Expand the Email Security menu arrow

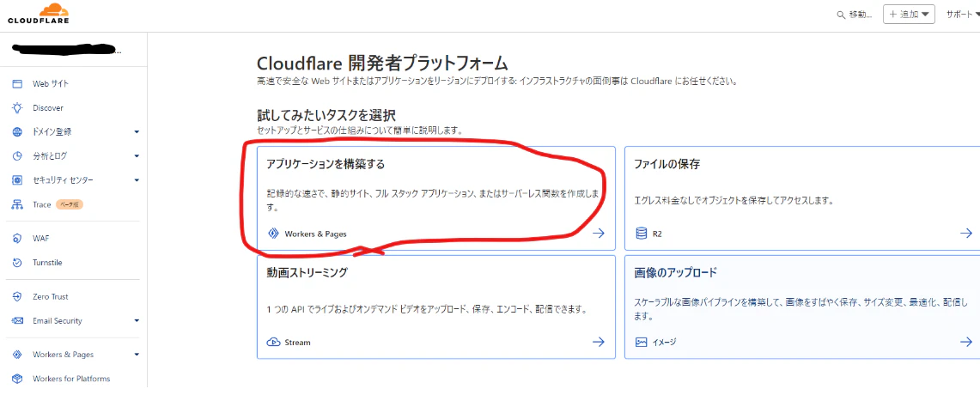137,321
